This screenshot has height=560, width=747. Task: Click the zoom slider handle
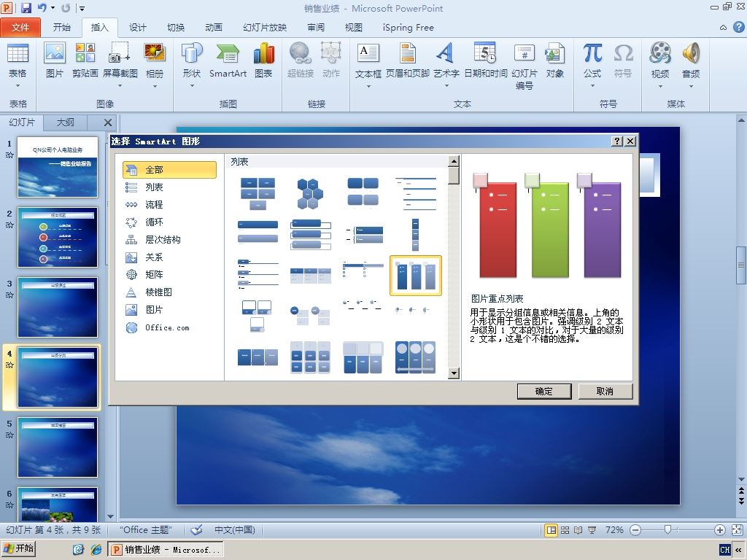[x=668, y=530]
